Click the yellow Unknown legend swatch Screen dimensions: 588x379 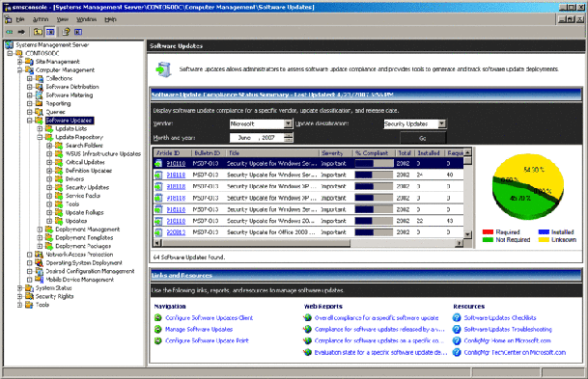point(544,240)
